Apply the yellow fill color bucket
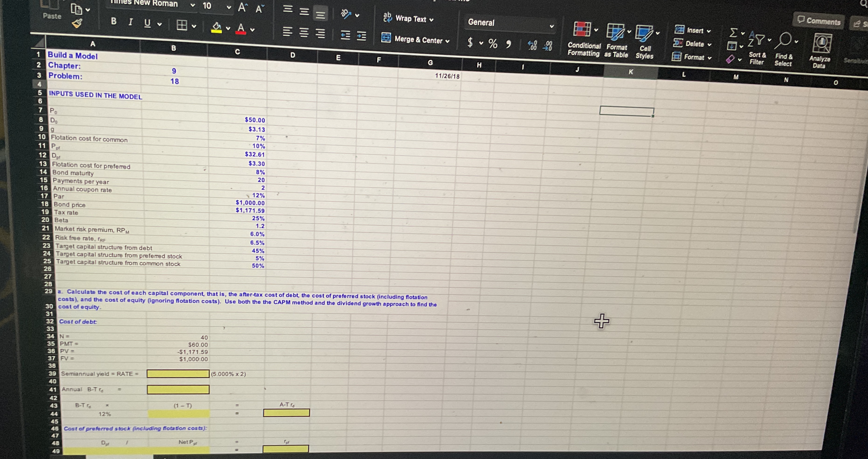The width and height of the screenshot is (868, 459). pyautogui.click(x=217, y=27)
